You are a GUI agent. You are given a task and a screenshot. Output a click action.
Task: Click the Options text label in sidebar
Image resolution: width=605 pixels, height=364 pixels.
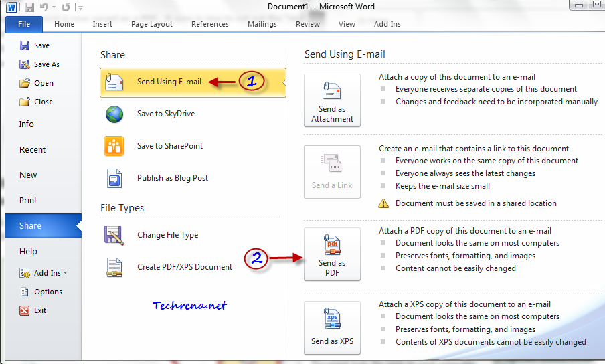tap(48, 292)
